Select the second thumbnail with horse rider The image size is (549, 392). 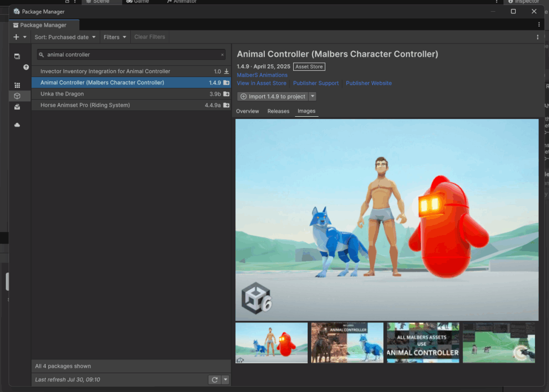347,343
